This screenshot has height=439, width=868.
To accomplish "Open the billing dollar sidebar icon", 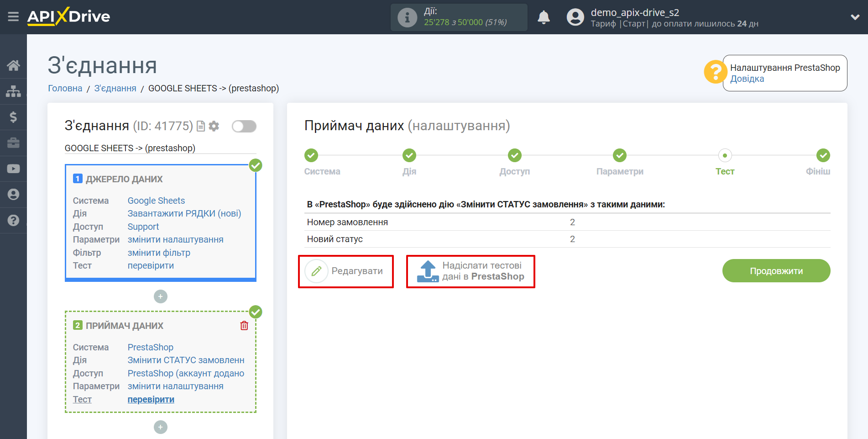I will (13, 117).
